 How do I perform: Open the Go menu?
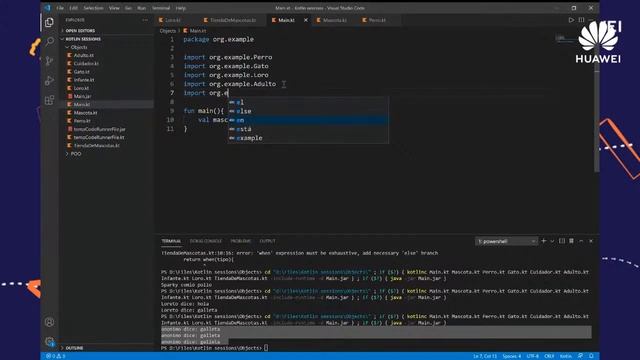pos(128,8)
